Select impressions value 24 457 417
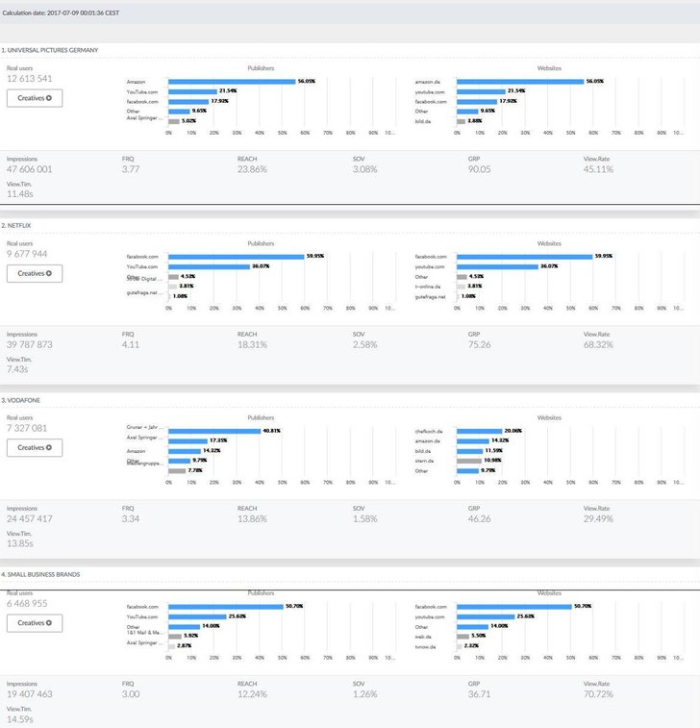This screenshot has height=728, width=700. 29,519
